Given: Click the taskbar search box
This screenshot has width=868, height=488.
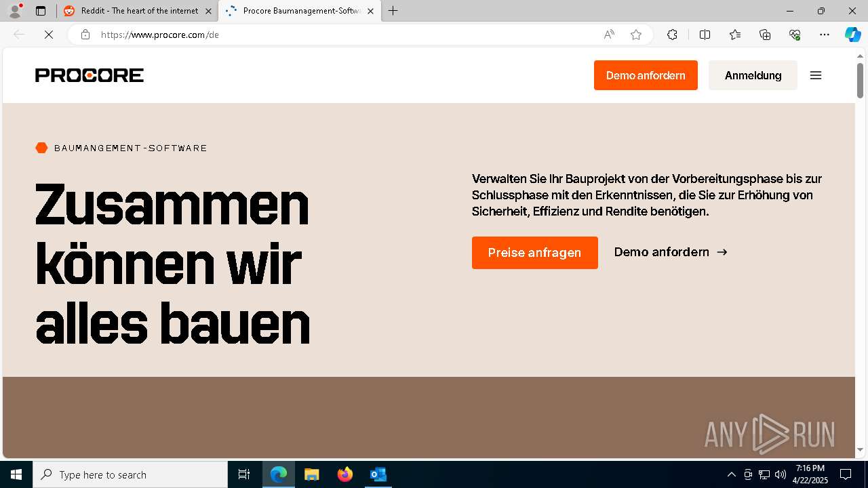Looking at the screenshot, I should click(x=130, y=474).
